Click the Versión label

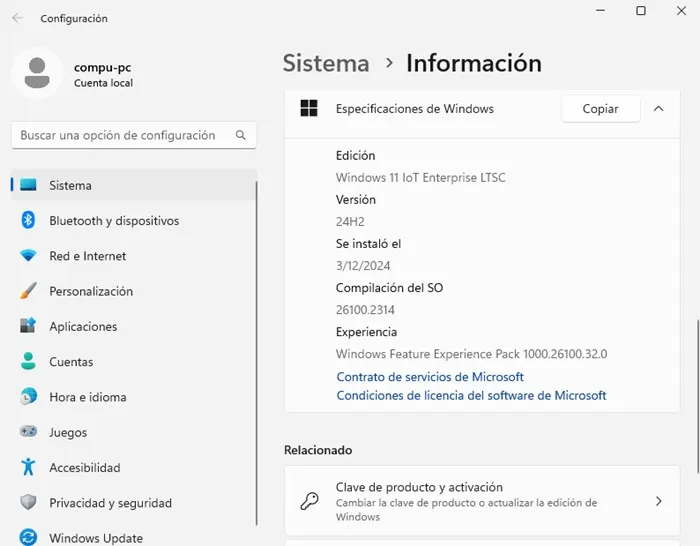click(x=356, y=200)
